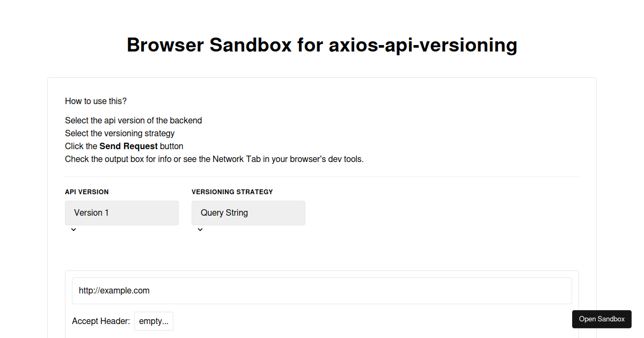Click the Accept Header label text
This screenshot has width=644, height=338.
click(x=101, y=321)
